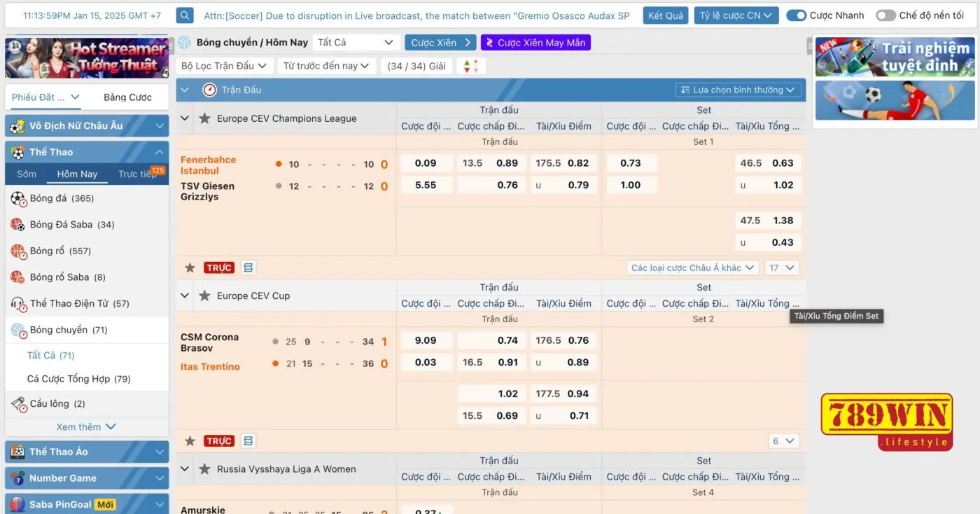Star the Europe CEV Cup league as favorite
980x514 pixels.
[x=204, y=296]
